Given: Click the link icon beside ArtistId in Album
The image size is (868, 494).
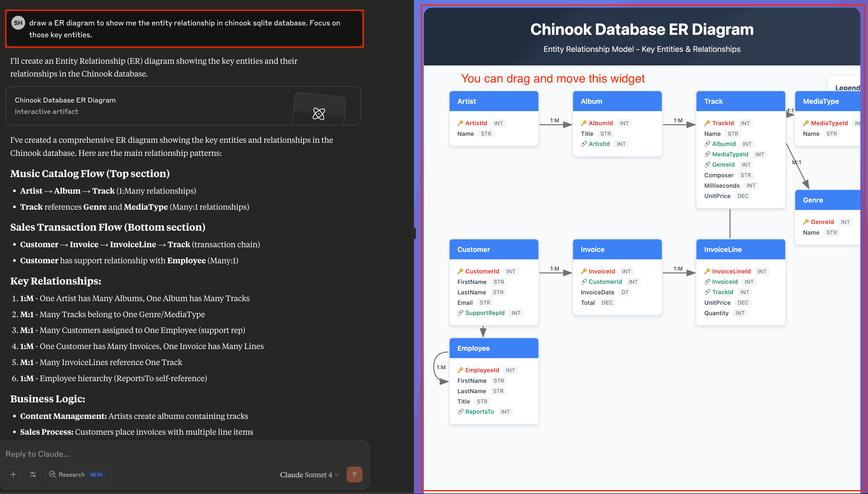Looking at the screenshot, I should [x=584, y=144].
